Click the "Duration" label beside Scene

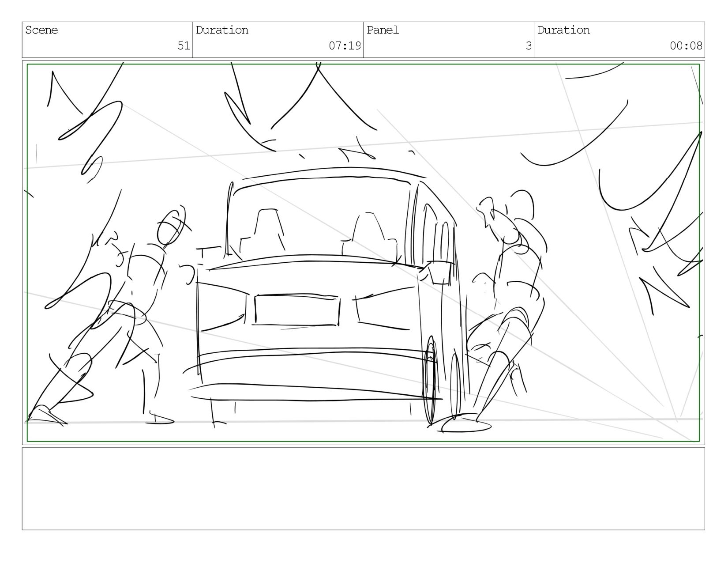coord(222,30)
